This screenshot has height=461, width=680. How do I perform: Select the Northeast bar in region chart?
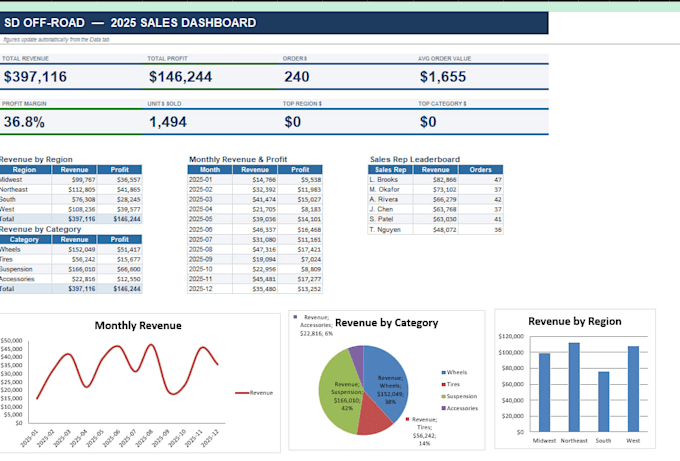574,387
